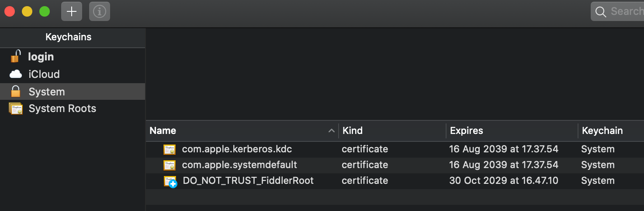The width and height of the screenshot is (644, 211).
Task: Open the System Roots keychain
Action: click(x=62, y=109)
